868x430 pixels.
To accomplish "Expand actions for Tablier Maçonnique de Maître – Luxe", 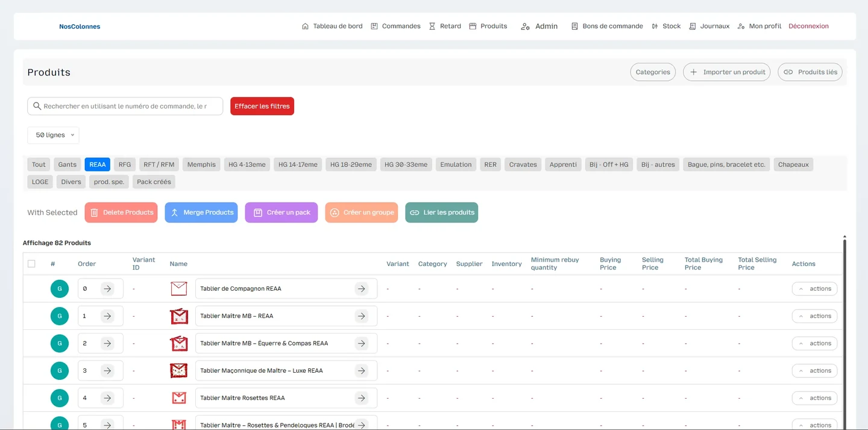I will tap(814, 371).
